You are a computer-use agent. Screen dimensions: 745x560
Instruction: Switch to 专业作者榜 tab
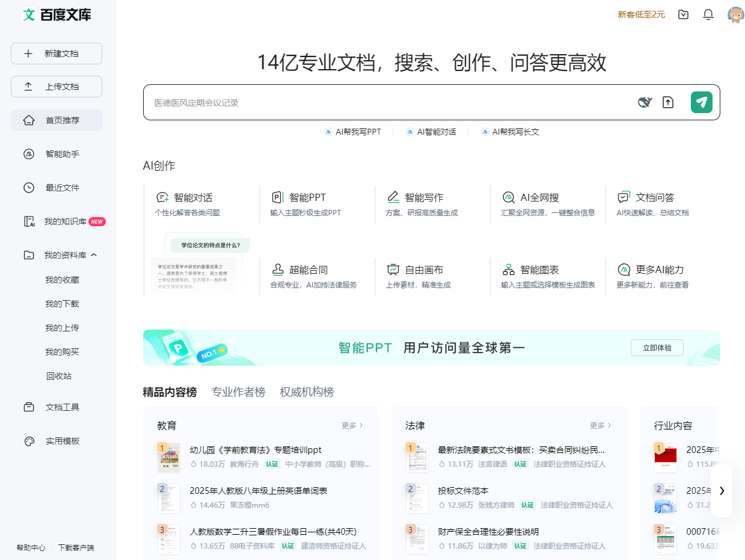[x=238, y=392]
